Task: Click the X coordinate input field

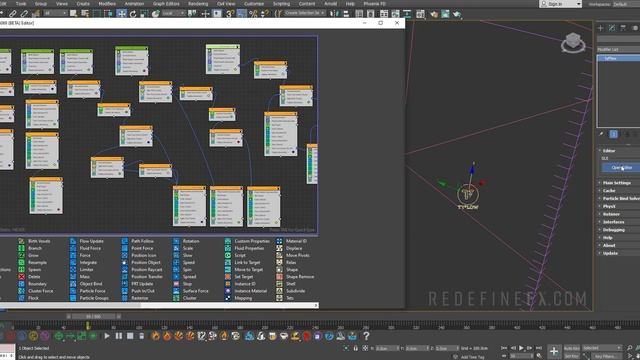Action: [x=387, y=348]
